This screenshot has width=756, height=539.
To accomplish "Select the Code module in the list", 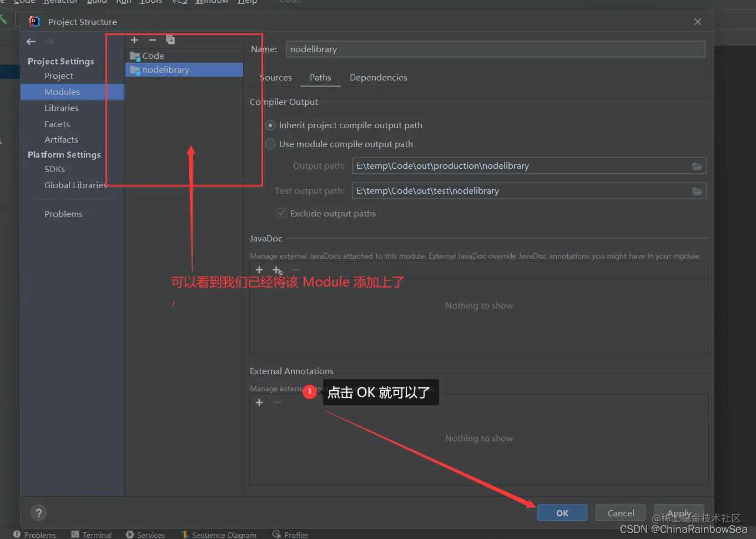I will pyautogui.click(x=184, y=56).
